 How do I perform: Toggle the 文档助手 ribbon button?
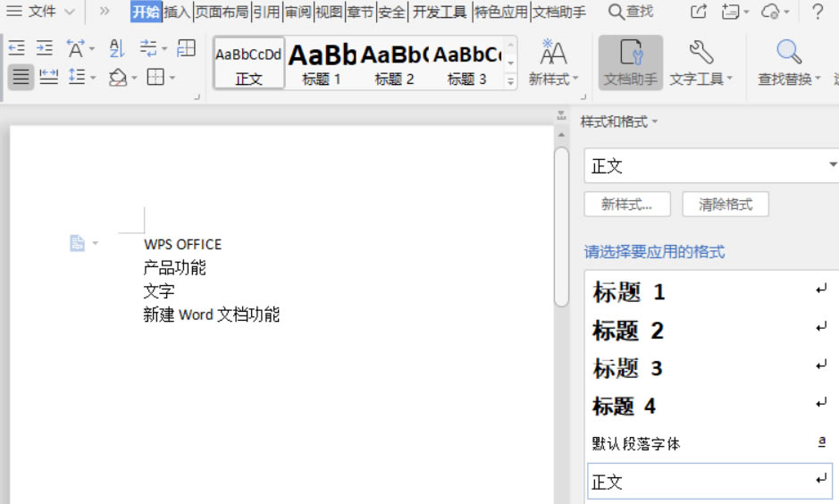pyautogui.click(x=630, y=62)
